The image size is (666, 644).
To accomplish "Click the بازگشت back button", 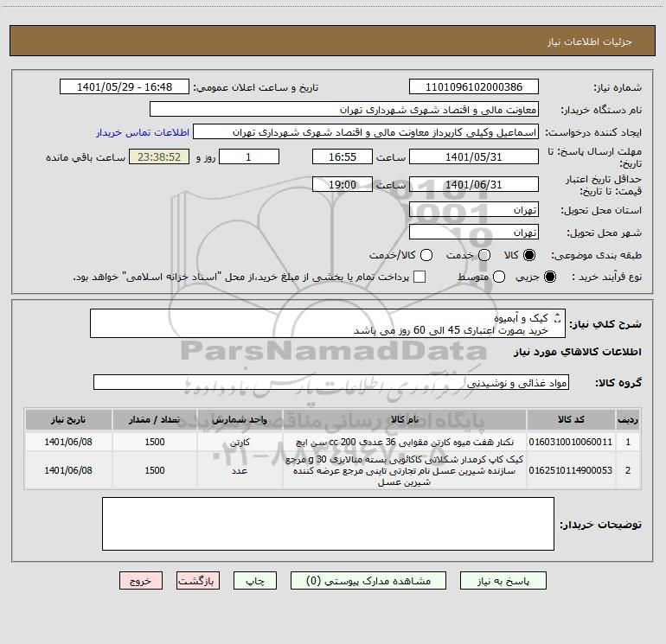I will click(x=198, y=580).
